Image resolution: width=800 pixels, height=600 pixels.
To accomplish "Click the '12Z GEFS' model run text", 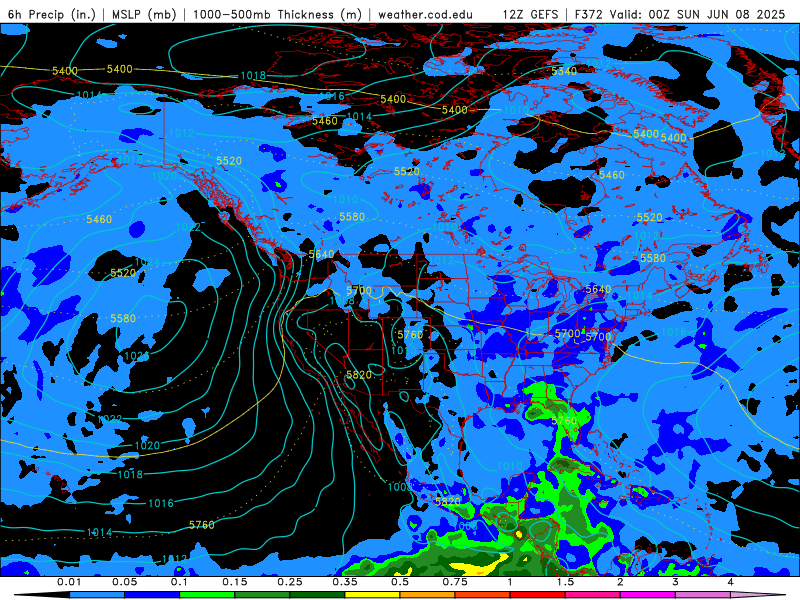I will (x=531, y=14).
